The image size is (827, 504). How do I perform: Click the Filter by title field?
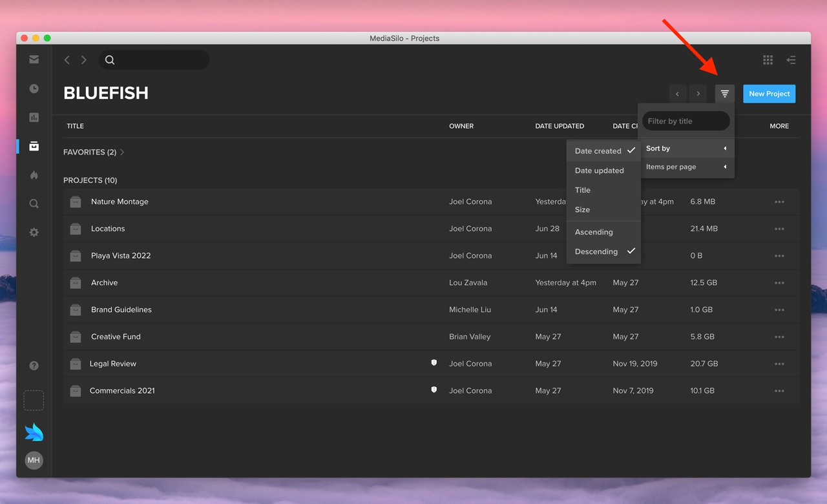[686, 121]
